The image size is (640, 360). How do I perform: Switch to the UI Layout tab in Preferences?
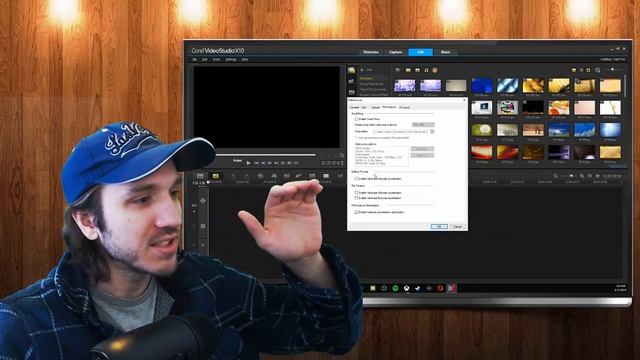[404, 107]
